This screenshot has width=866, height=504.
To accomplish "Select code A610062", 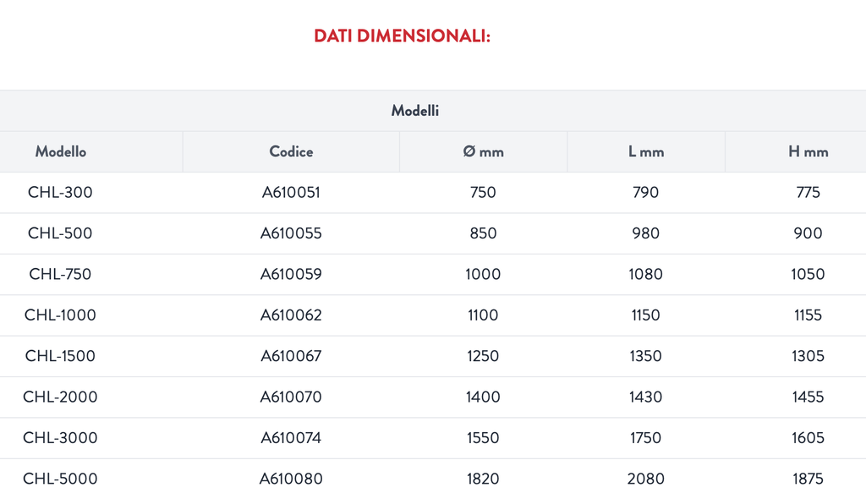I will coord(291,315).
